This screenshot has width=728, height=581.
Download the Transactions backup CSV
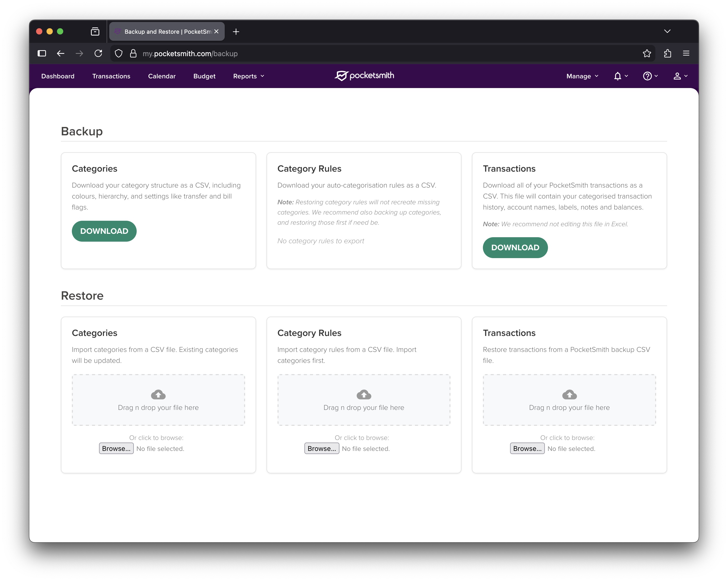(x=515, y=248)
